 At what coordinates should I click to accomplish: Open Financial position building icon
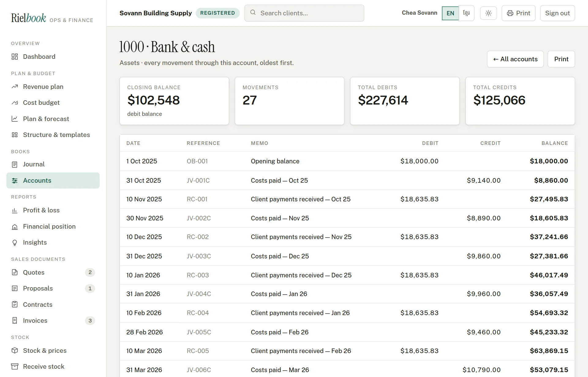[x=15, y=227]
